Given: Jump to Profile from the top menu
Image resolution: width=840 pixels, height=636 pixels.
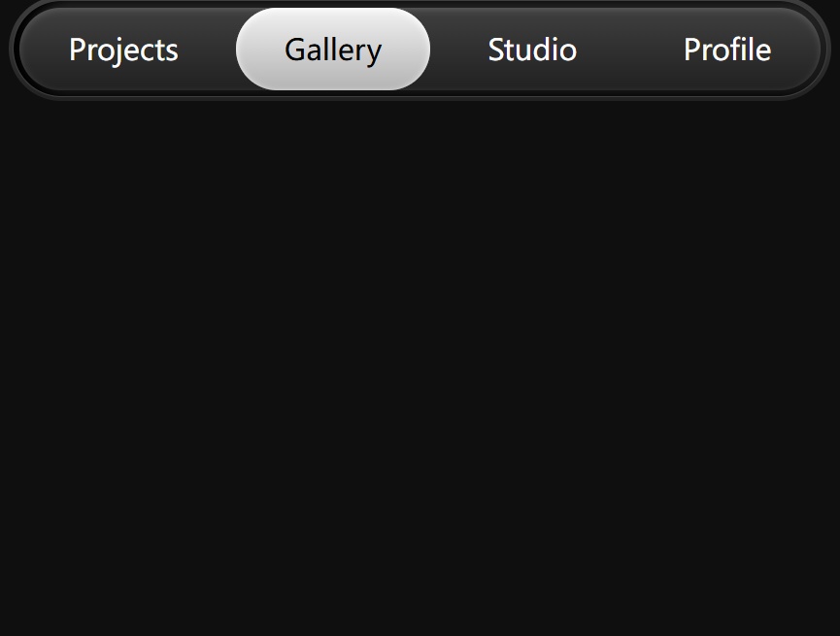Looking at the screenshot, I should tap(727, 50).
